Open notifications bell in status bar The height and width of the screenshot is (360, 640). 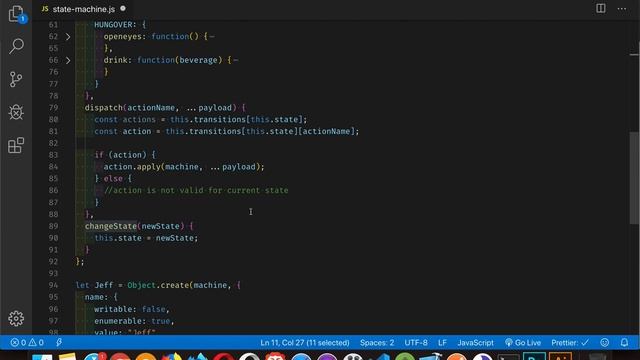pos(624,342)
